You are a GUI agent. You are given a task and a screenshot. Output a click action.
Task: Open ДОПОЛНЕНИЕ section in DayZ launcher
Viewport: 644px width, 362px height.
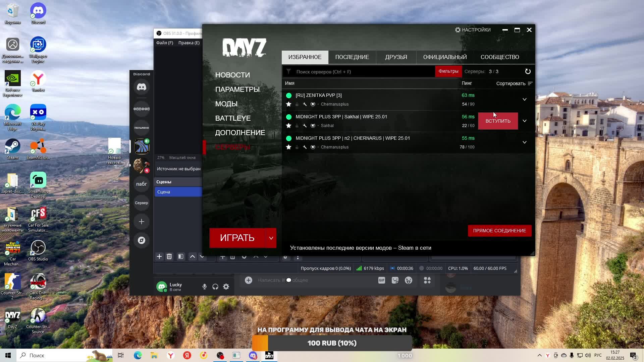pos(240,133)
